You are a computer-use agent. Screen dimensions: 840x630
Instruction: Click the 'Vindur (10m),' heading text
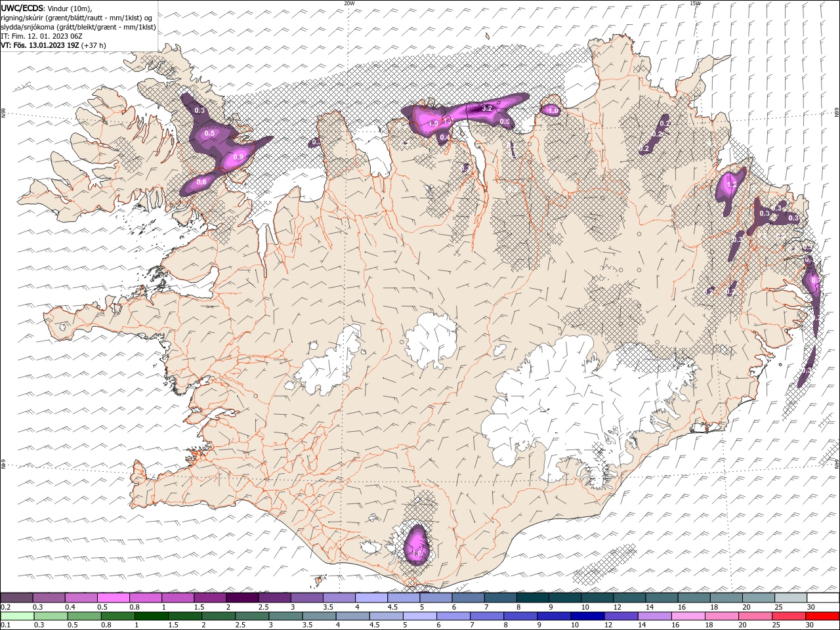coord(70,8)
